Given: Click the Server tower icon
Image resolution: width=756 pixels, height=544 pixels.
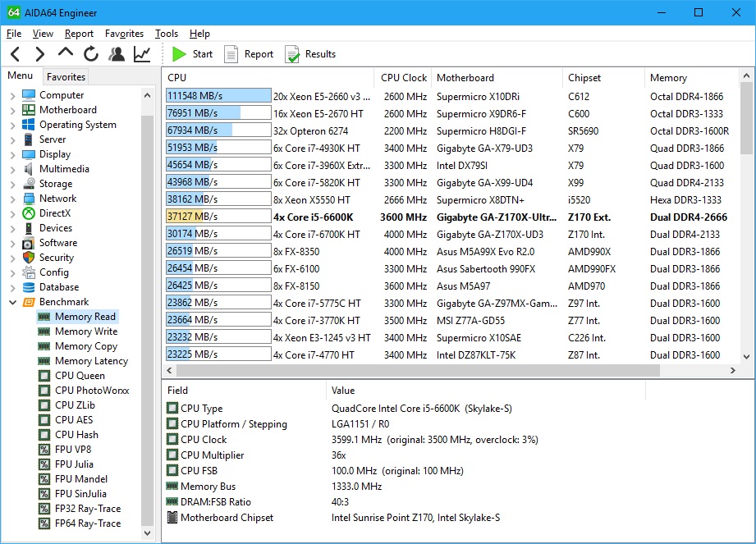Looking at the screenshot, I should [29, 139].
